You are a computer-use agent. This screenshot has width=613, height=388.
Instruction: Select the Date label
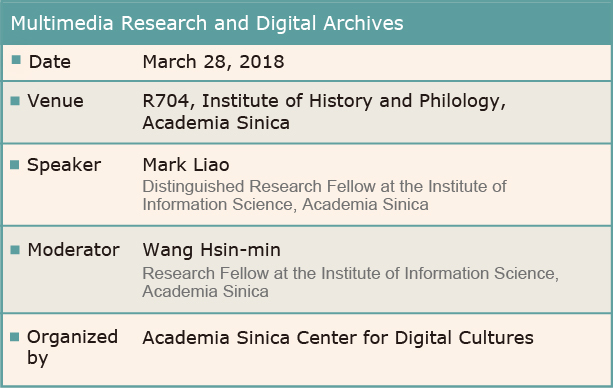click(50, 62)
